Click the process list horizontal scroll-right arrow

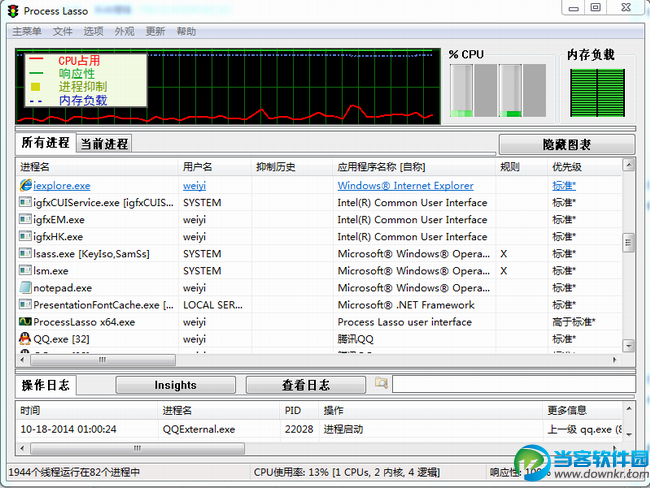pos(615,360)
